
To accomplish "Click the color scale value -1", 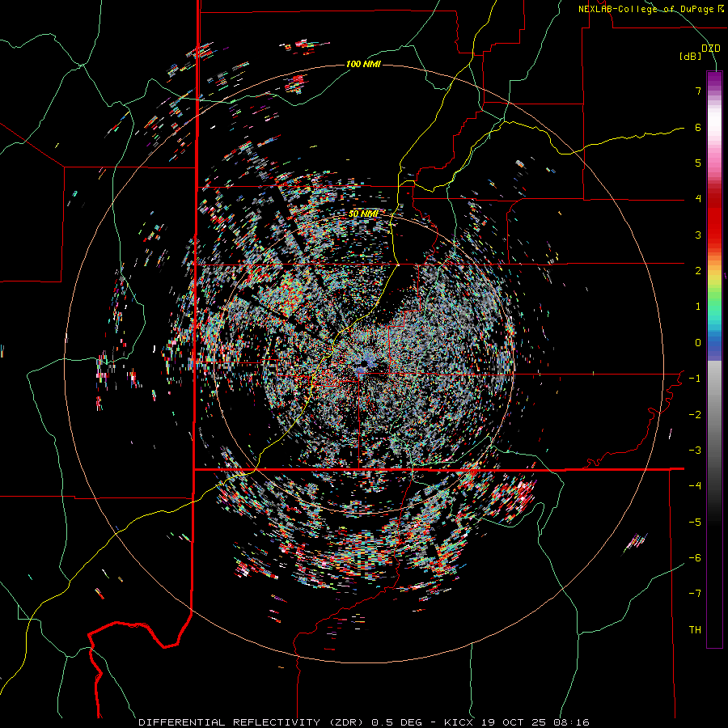I will click(x=695, y=379).
